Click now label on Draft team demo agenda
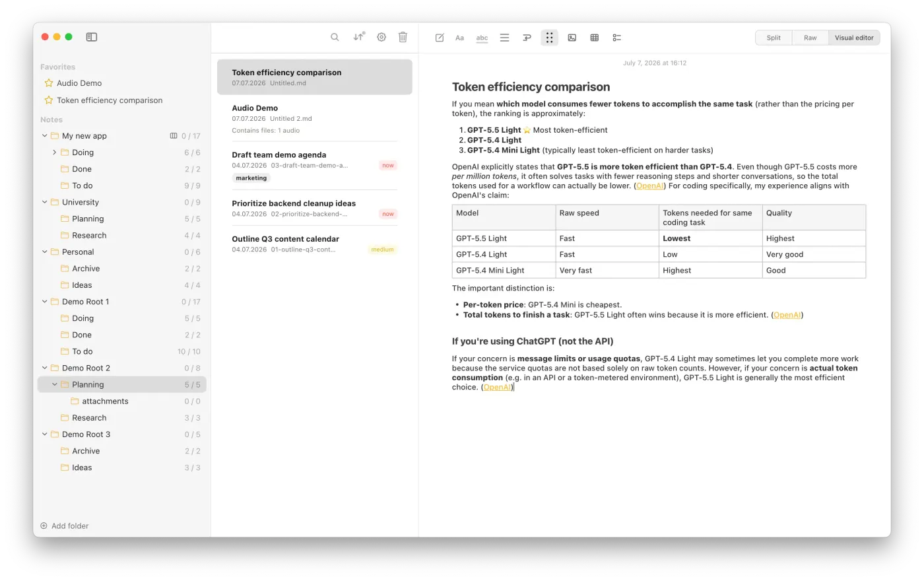 388,166
